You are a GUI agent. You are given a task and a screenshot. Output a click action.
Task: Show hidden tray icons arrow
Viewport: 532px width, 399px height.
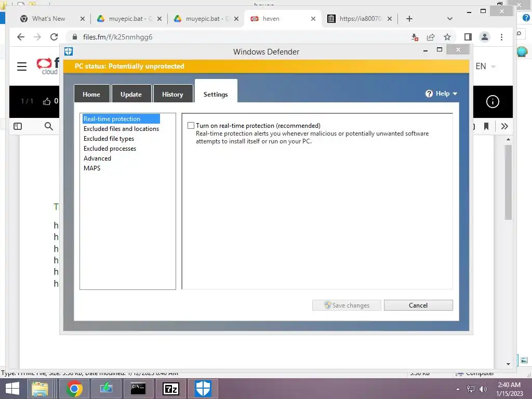click(x=458, y=389)
